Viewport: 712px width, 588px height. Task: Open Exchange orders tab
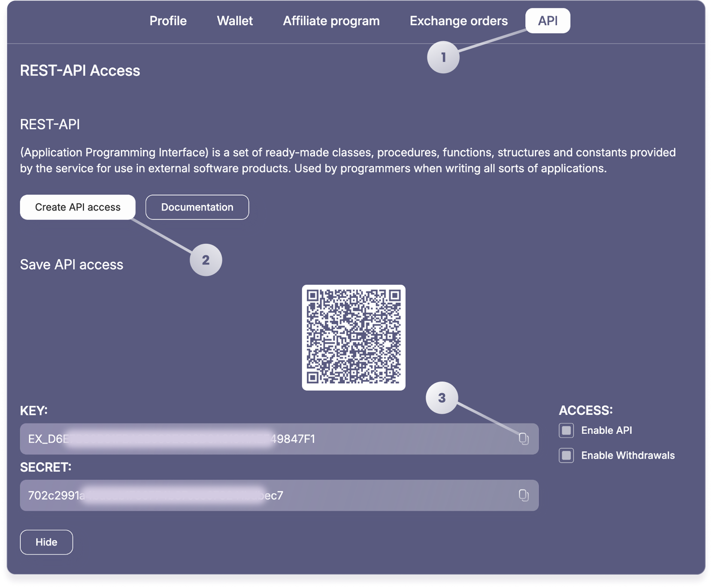coord(458,21)
